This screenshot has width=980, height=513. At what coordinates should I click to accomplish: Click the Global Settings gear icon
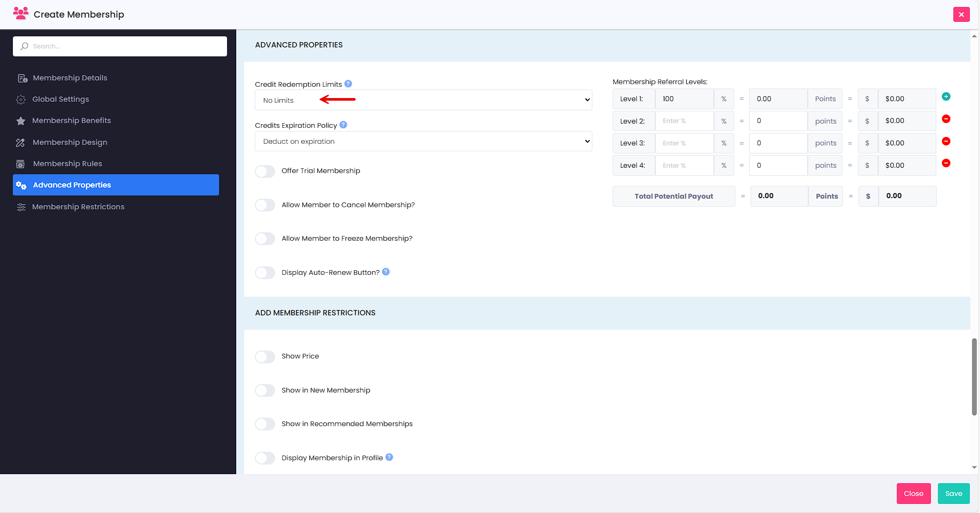tap(21, 100)
